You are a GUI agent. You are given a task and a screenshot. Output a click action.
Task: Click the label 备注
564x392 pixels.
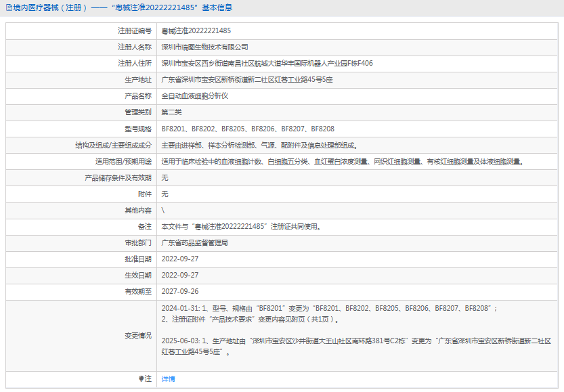(x=145, y=227)
